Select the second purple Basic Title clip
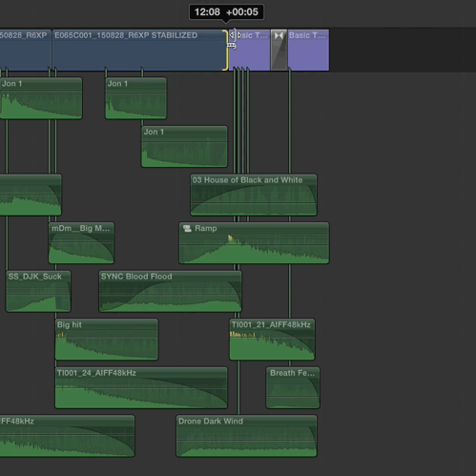476x476 pixels. click(x=308, y=50)
